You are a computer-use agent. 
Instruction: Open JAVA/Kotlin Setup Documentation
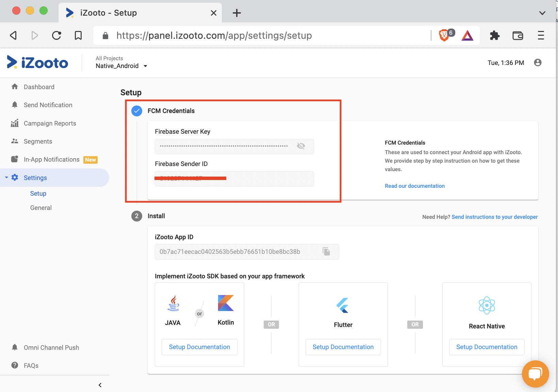point(199,347)
